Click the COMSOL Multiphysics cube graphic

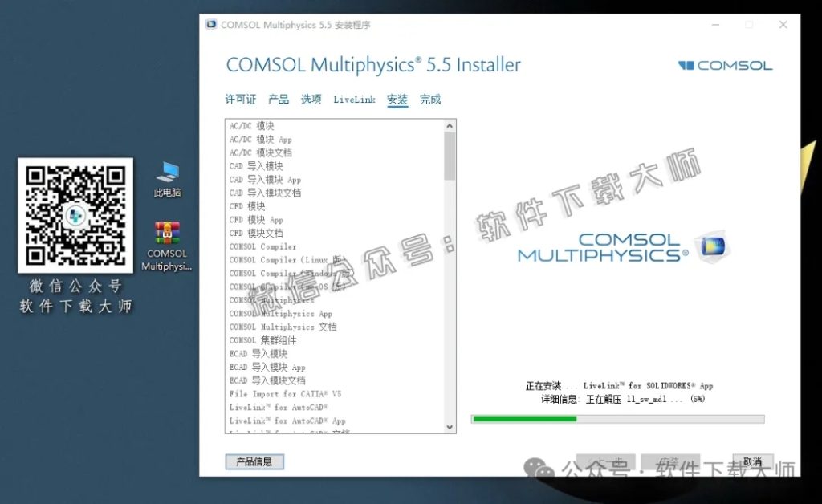point(713,246)
